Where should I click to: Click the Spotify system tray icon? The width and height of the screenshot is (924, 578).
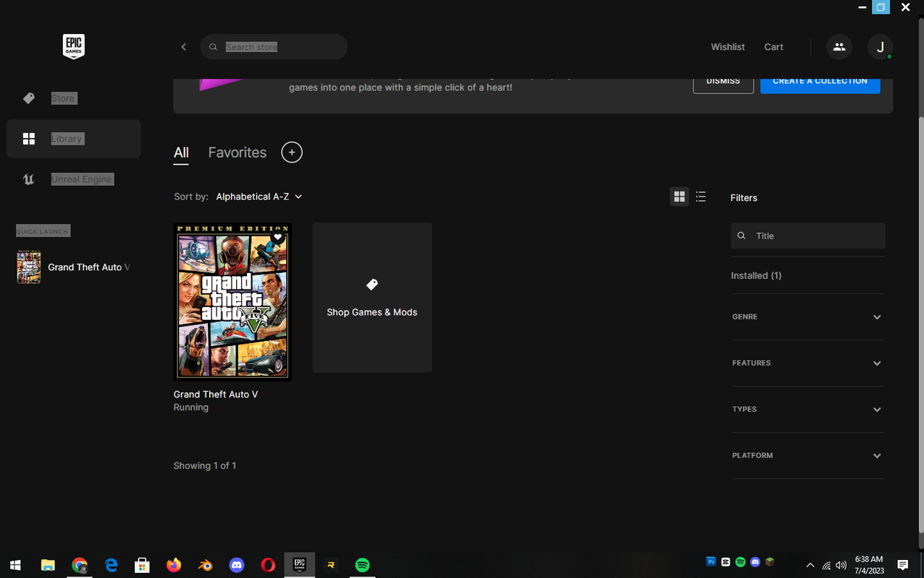coord(741,562)
